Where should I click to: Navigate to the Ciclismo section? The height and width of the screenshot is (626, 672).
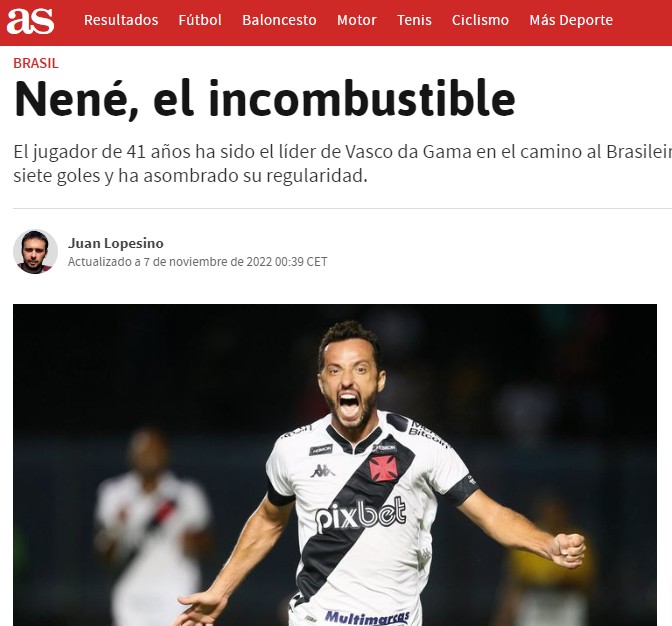click(480, 20)
